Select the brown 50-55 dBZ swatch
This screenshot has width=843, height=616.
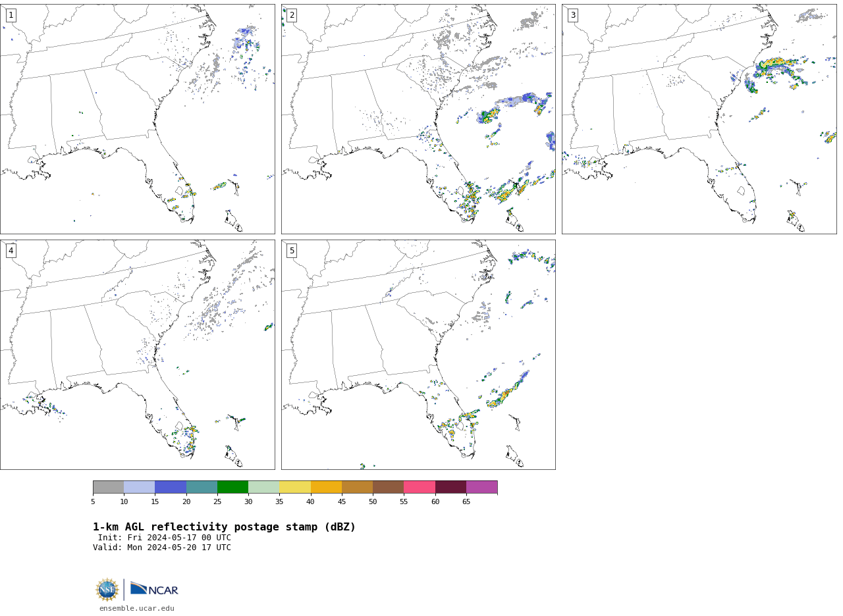coord(389,487)
